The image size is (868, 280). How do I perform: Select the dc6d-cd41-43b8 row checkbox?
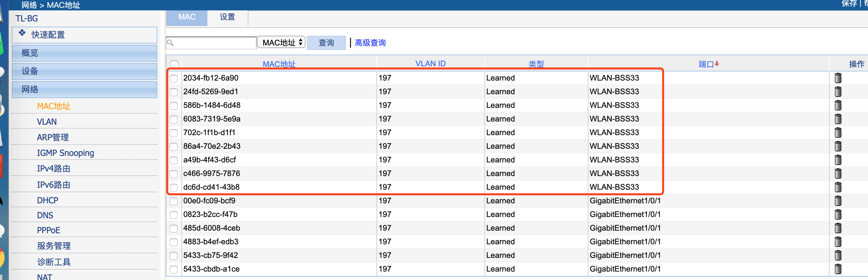(x=174, y=187)
